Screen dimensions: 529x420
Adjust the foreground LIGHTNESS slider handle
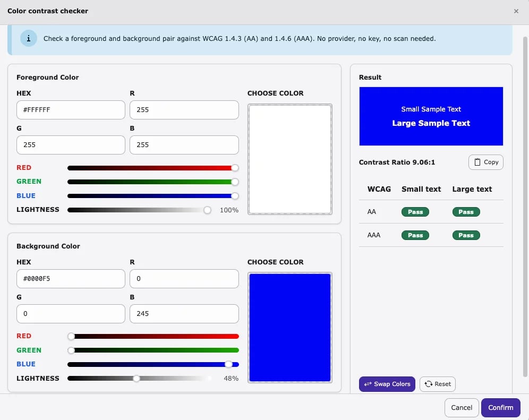(208, 210)
